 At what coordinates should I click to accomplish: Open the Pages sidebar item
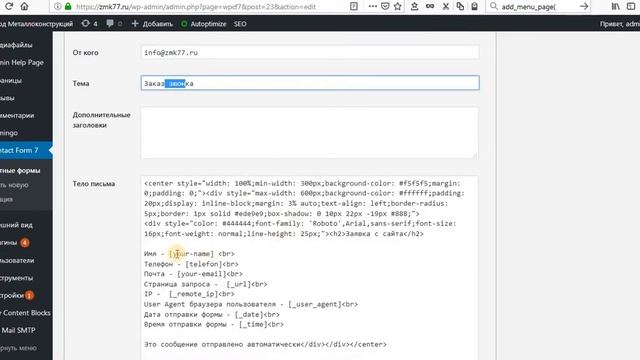[x=11, y=80]
